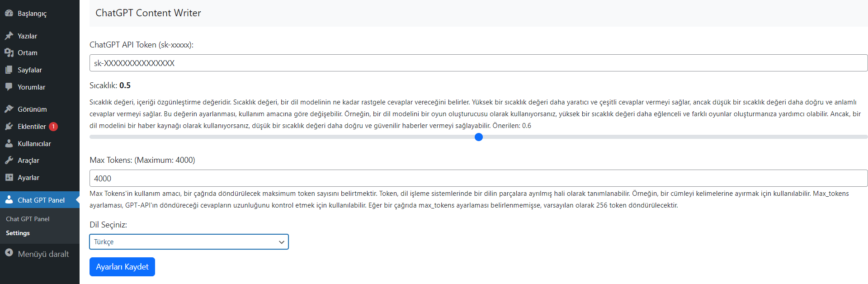Image resolution: width=868 pixels, height=284 pixels.
Task: Click the Eklentiler update count badge
Action: click(x=53, y=127)
